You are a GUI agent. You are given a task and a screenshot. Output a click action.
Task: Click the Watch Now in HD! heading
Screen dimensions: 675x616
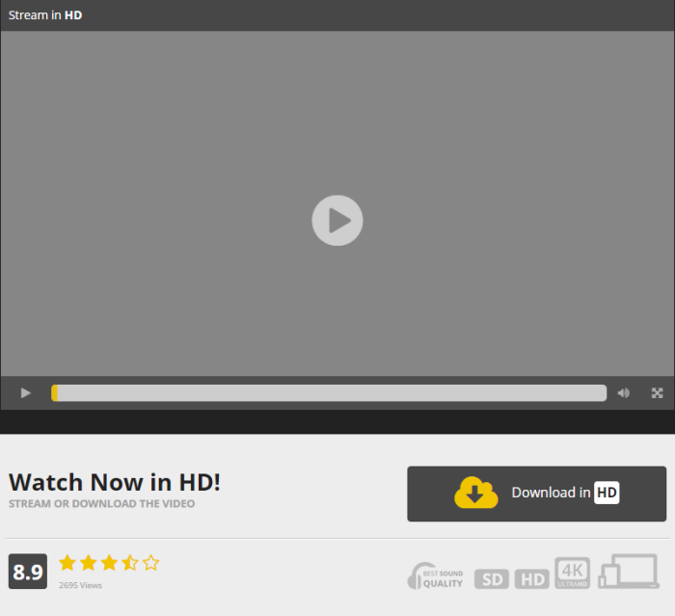click(115, 482)
